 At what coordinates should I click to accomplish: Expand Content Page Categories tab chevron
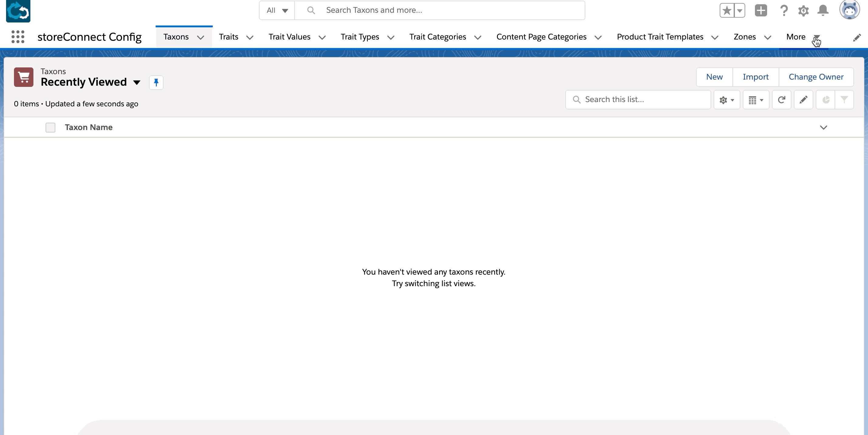click(598, 37)
